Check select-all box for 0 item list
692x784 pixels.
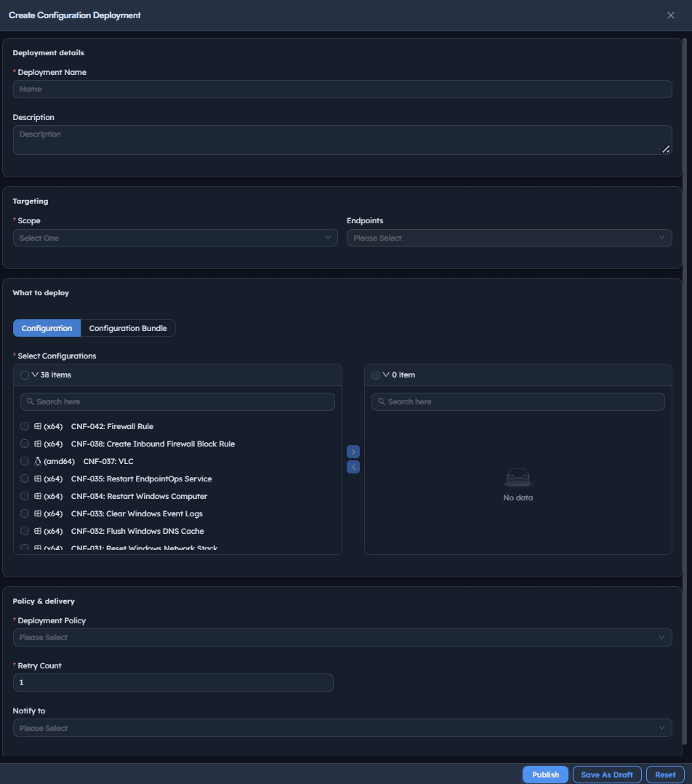[x=376, y=375]
